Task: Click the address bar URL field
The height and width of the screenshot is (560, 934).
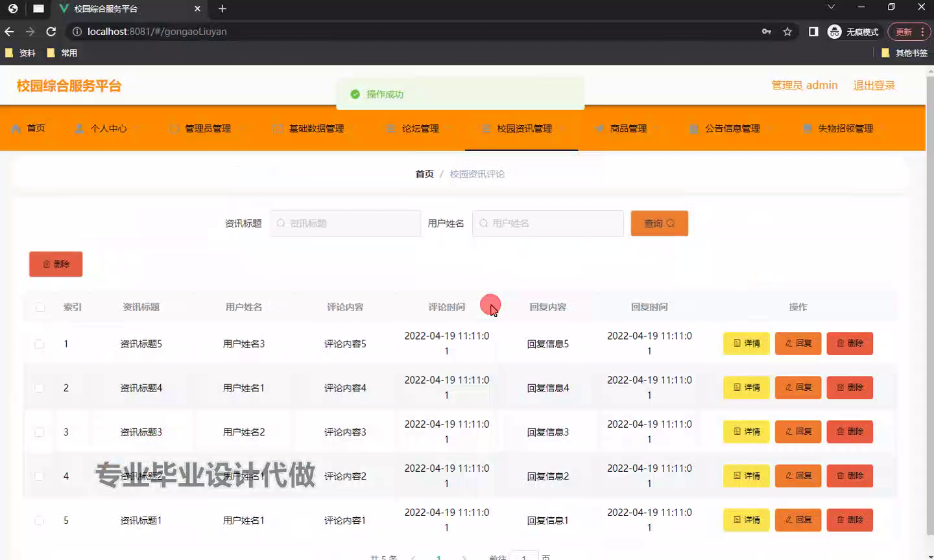Action: point(415,31)
